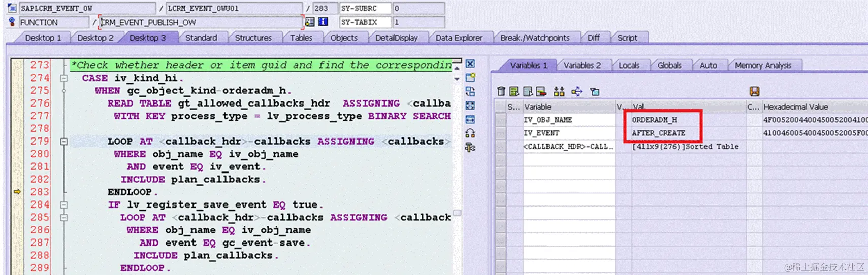Click editor scroll up arrow at top right

457,68
